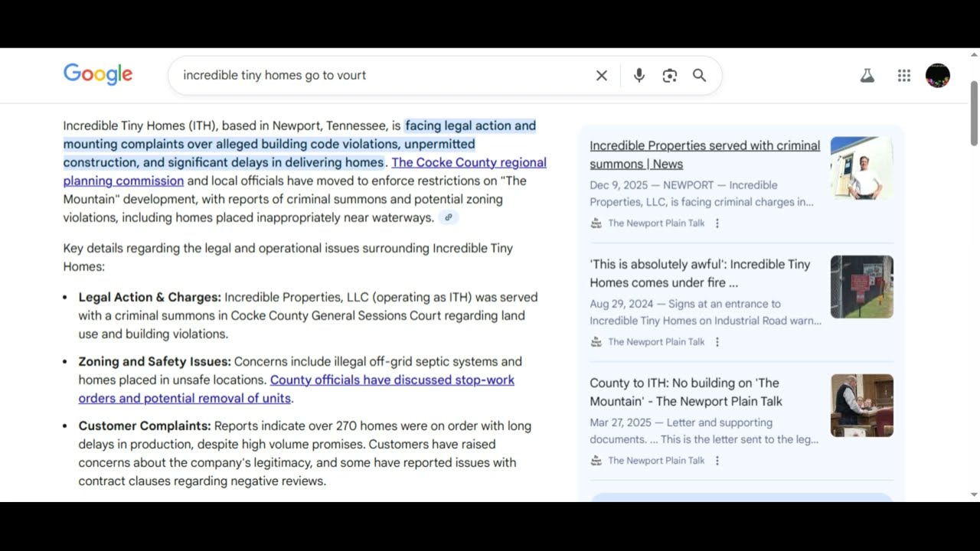Open thumbnail of warning signs at entrance
This screenshot has height=551, width=980.
[862, 287]
